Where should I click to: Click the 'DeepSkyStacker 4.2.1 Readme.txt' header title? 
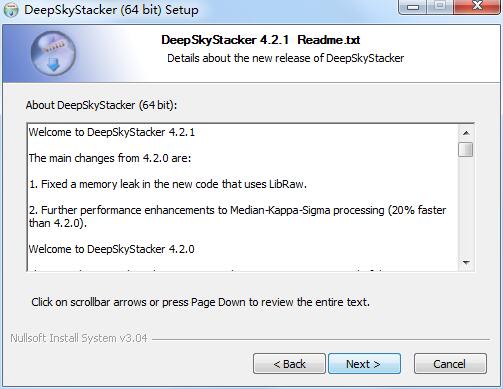[x=261, y=40]
